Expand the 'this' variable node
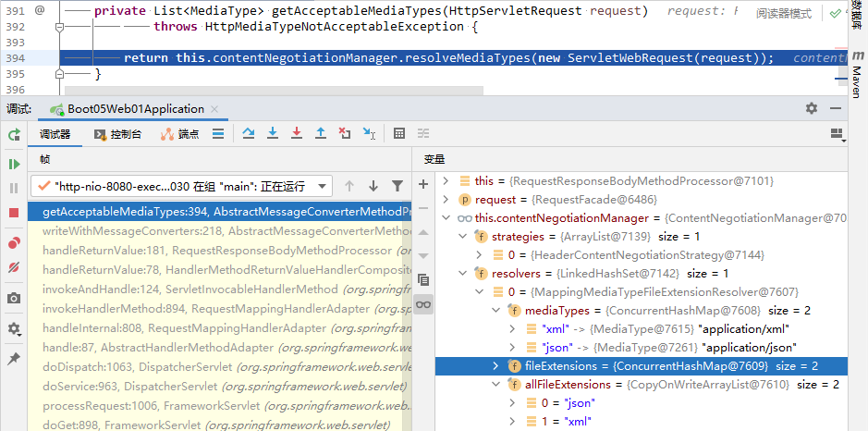This screenshot has width=868, height=431. [x=446, y=181]
